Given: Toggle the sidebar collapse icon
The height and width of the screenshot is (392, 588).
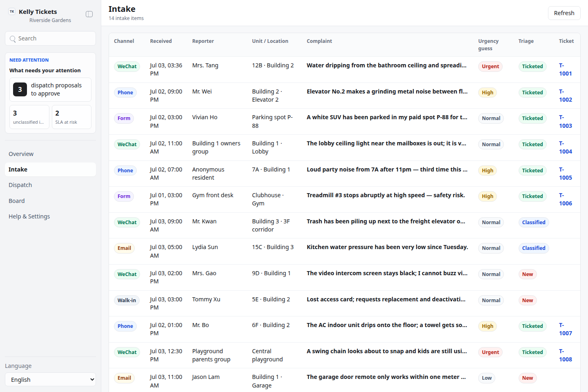Looking at the screenshot, I should (x=89, y=14).
